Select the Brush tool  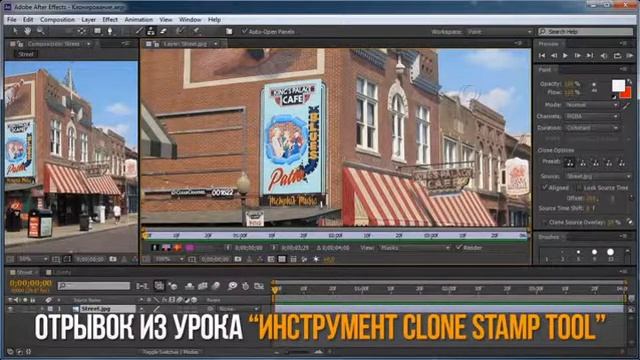click(x=140, y=31)
